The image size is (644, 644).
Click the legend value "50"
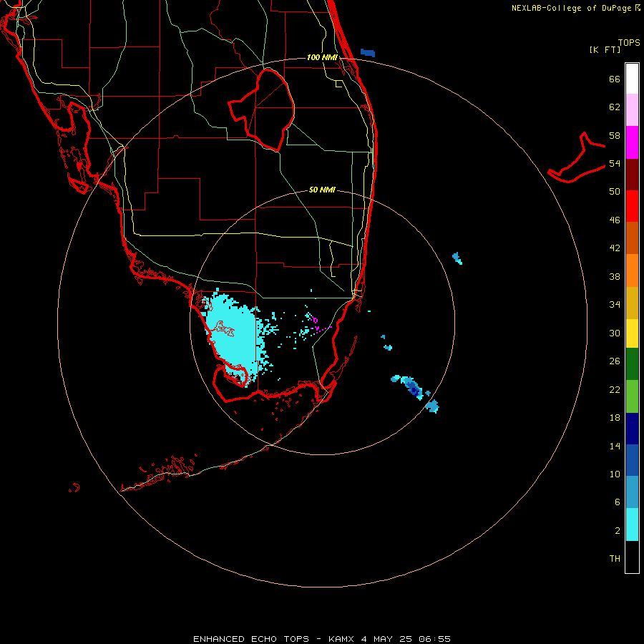615,192
